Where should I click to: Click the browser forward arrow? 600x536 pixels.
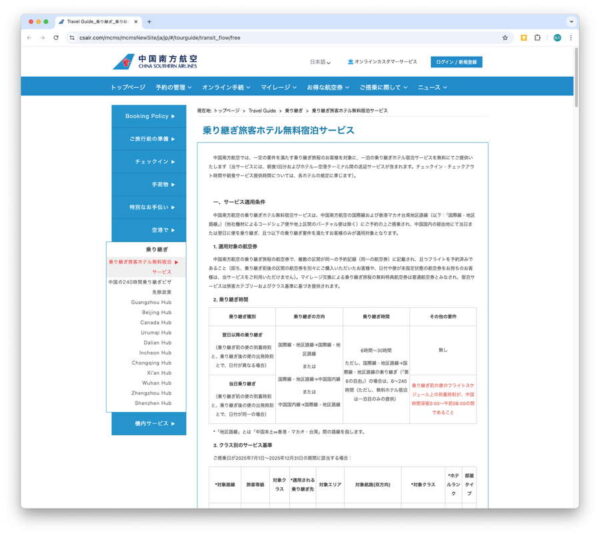click(42, 37)
